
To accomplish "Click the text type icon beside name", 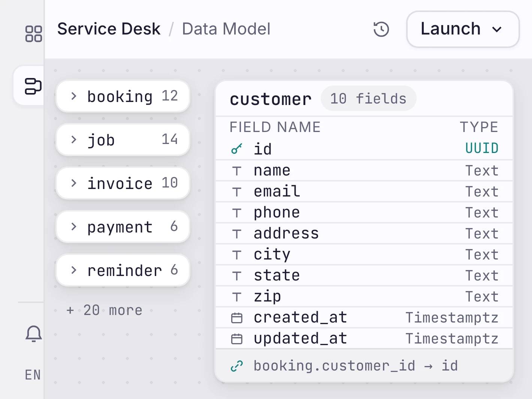I will (237, 171).
